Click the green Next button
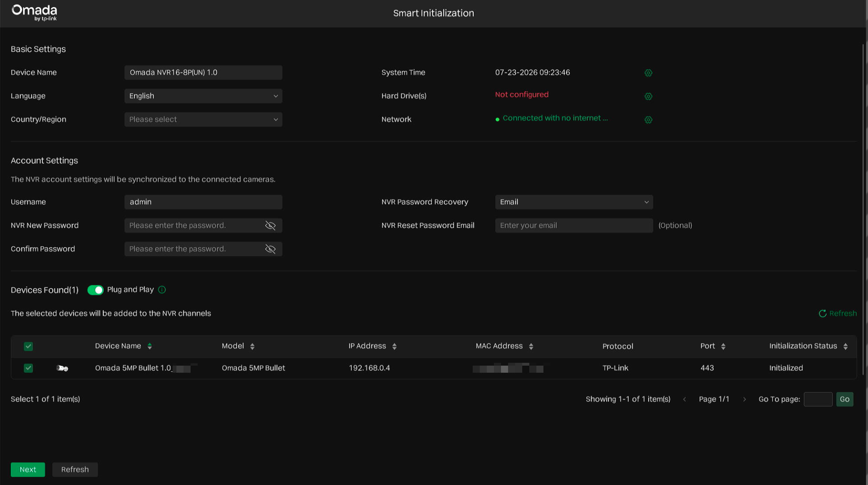The image size is (868, 485). [28, 470]
